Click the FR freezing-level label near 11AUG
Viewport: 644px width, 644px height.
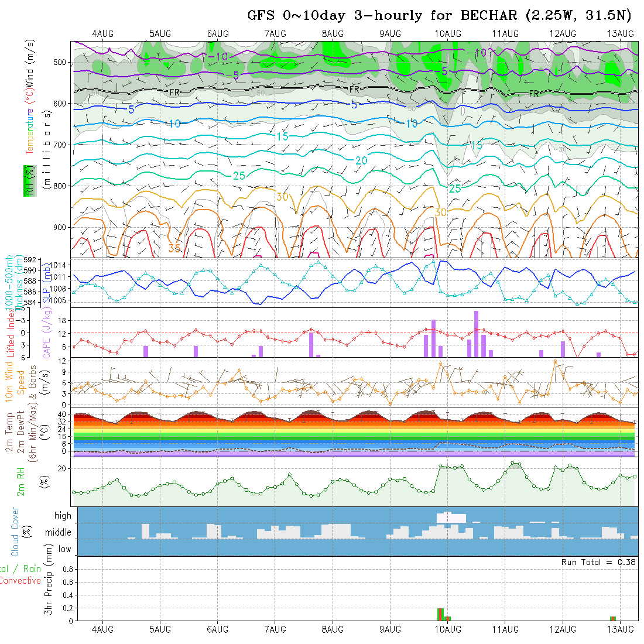coord(534,94)
